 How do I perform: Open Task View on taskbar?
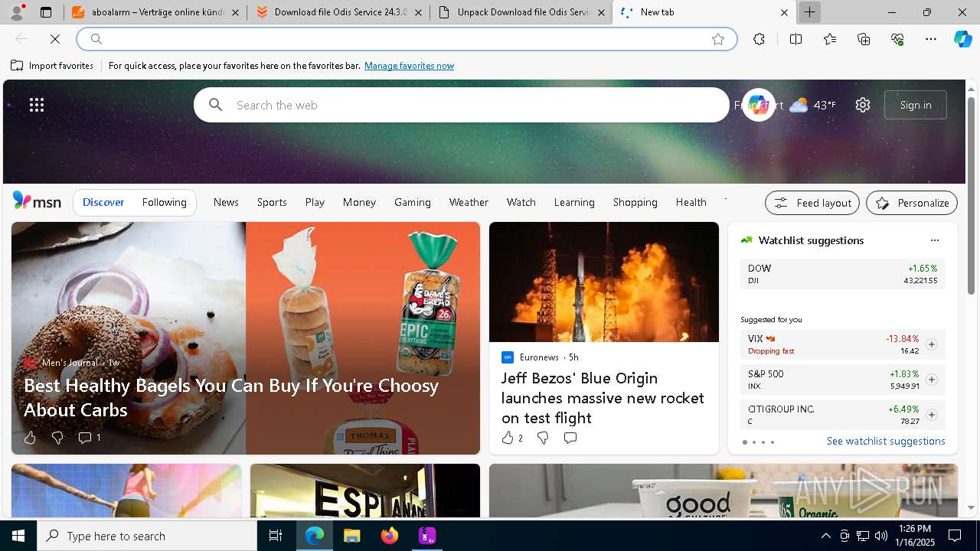[x=276, y=536]
